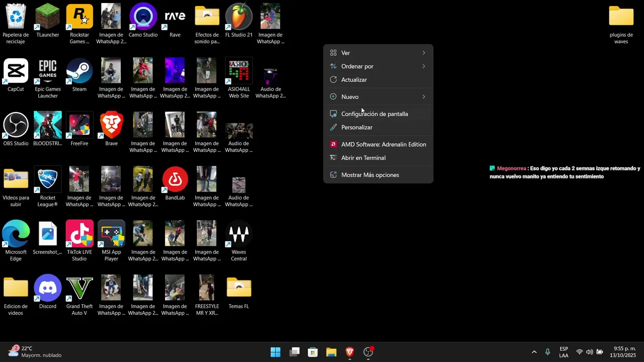Open Task View on the taskbar
Image resolution: width=644 pixels, height=362 pixels.
[x=294, y=352]
